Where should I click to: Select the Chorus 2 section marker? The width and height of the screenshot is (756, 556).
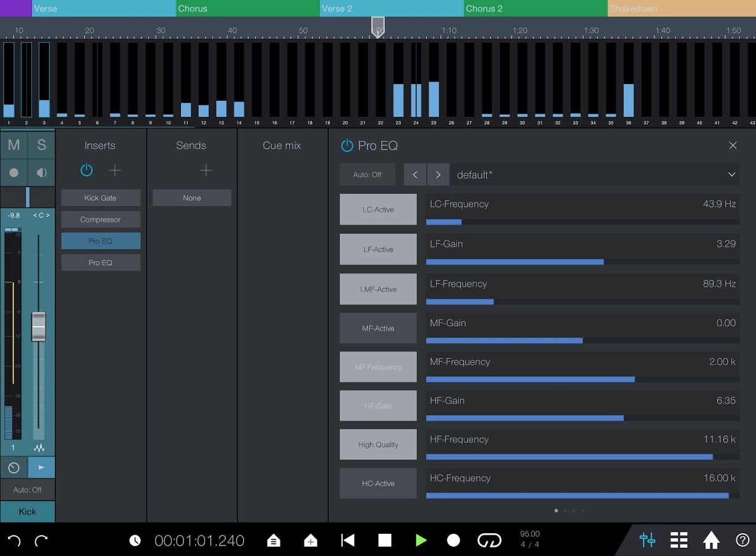tap(534, 9)
